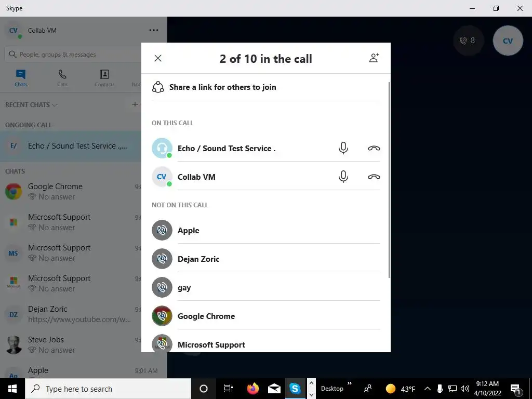Open the More options ellipsis menu

154,30
